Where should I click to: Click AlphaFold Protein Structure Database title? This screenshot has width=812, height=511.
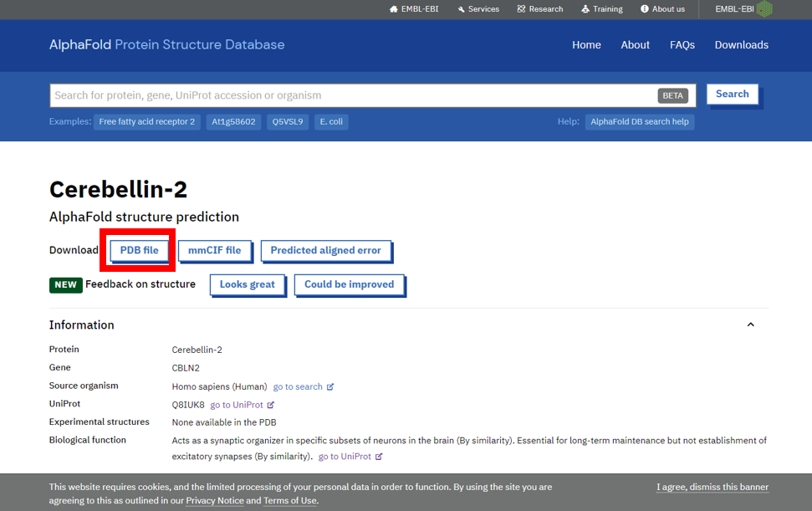[166, 45]
